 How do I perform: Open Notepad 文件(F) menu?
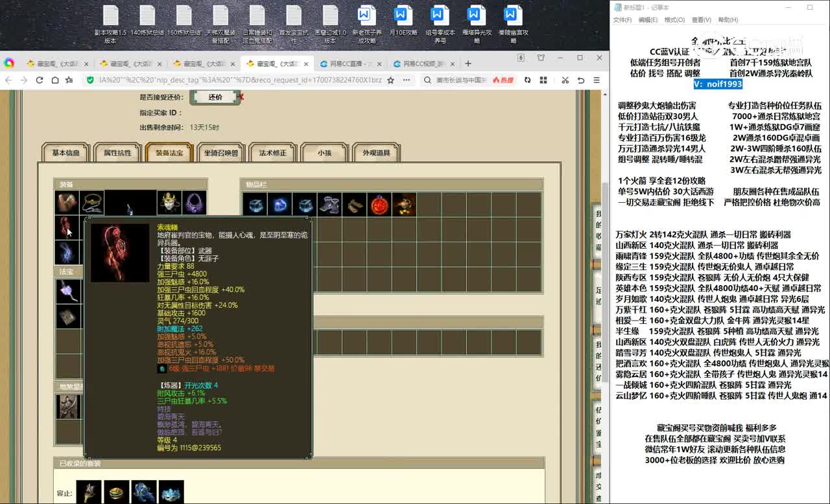click(622, 20)
